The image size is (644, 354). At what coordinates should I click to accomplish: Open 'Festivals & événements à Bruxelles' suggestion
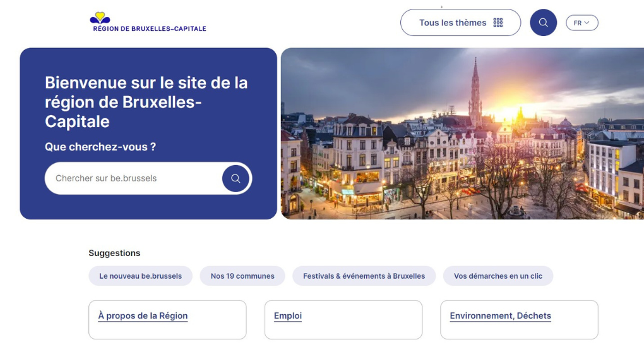point(364,276)
